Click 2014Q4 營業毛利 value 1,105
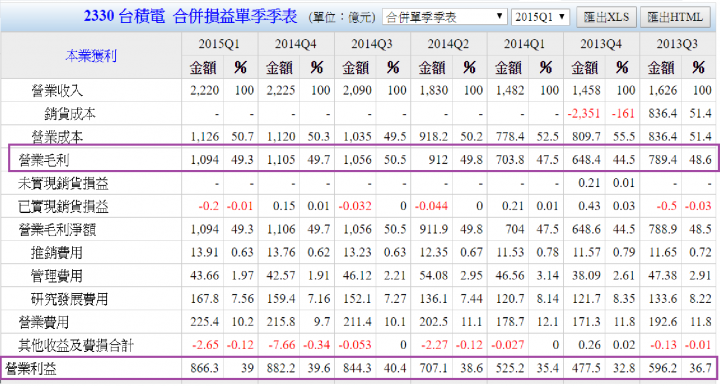The height and width of the screenshot is (386, 720). coord(281,160)
